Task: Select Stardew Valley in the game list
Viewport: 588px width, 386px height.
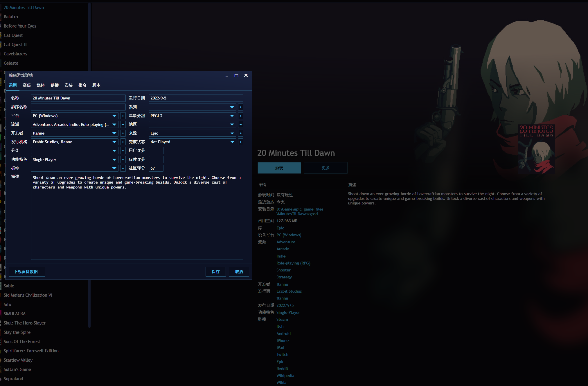Action: [x=18, y=360]
